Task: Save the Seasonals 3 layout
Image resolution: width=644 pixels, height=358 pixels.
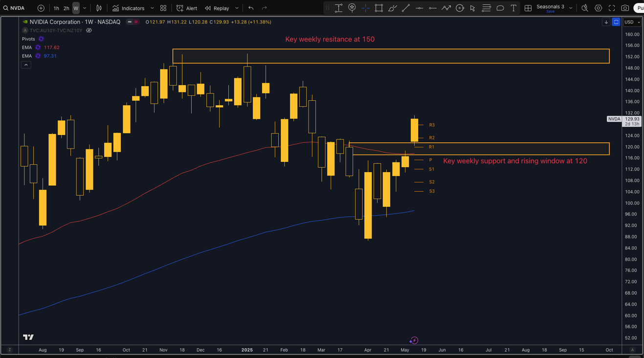Action: (x=550, y=11)
